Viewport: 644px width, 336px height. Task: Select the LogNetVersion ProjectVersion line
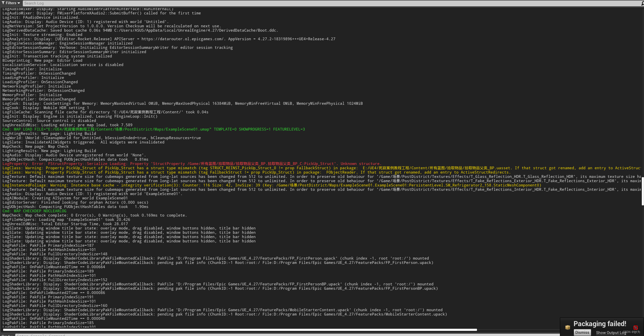(112, 26)
